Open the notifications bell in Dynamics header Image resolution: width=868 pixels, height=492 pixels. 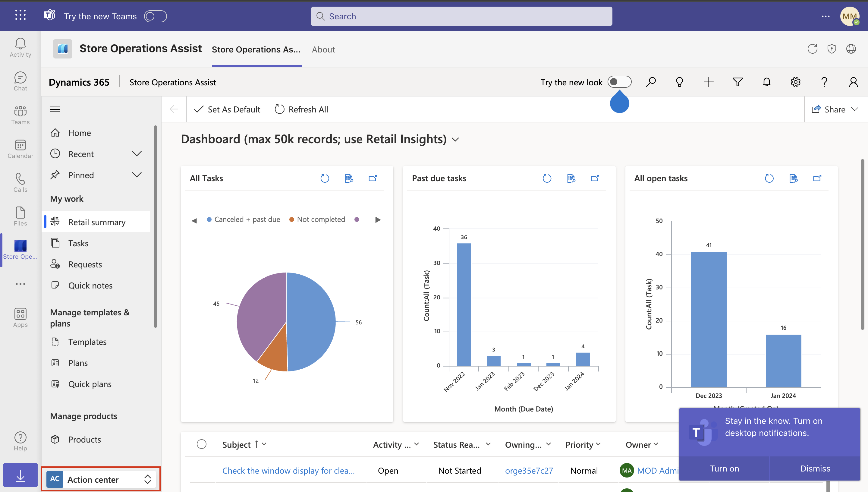[766, 82]
